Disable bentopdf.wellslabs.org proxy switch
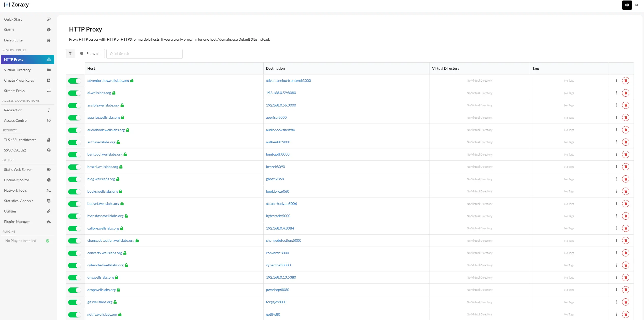Image resolution: width=644 pixels, height=320 pixels. coord(75,155)
